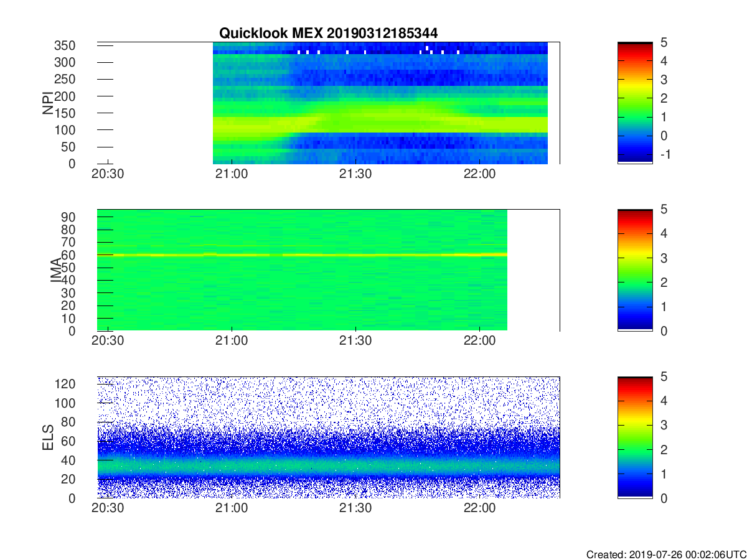The width and height of the screenshot is (747, 560).
Task: Select the 70 tick on IMA axis
Action: 68,242
